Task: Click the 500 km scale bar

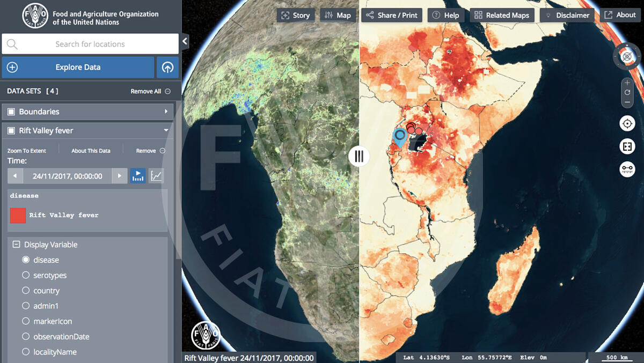Action: [x=617, y=358]
